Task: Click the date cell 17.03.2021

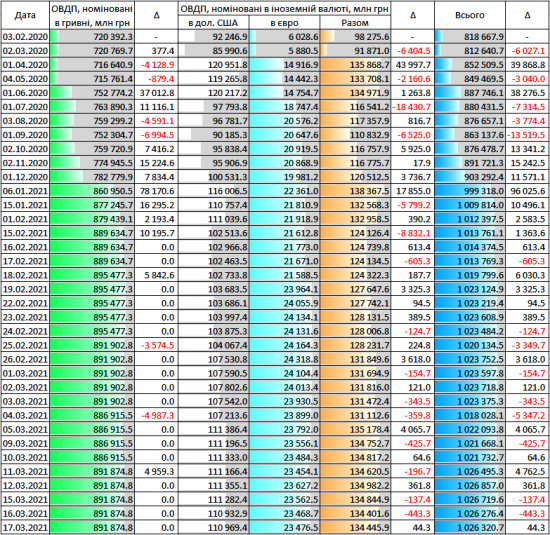Action: [25, 528]
